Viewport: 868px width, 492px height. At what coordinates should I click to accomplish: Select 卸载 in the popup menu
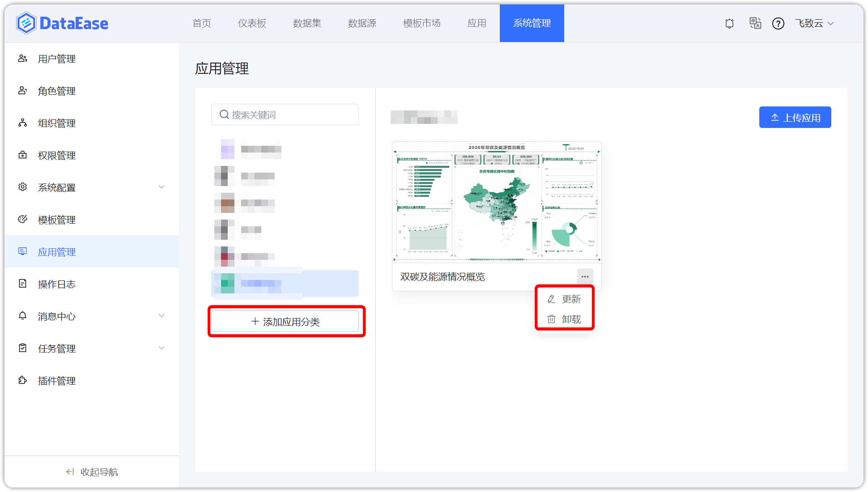pyautogui.click(x=565, y=319)
